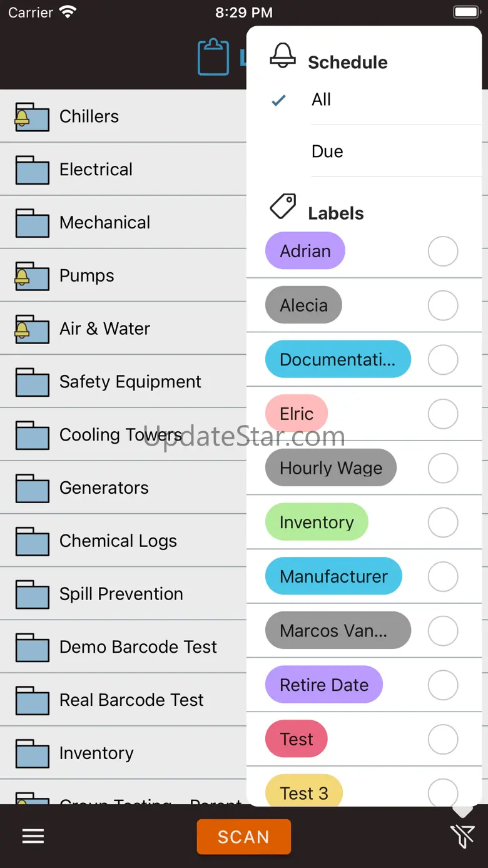
Task: Tap the clipboard logo in header
Action: 213,57
